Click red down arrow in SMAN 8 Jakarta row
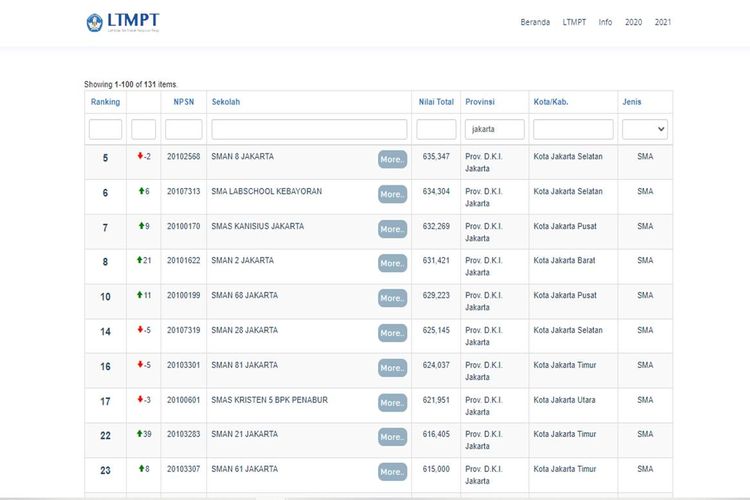 click(x=140, y=156)
